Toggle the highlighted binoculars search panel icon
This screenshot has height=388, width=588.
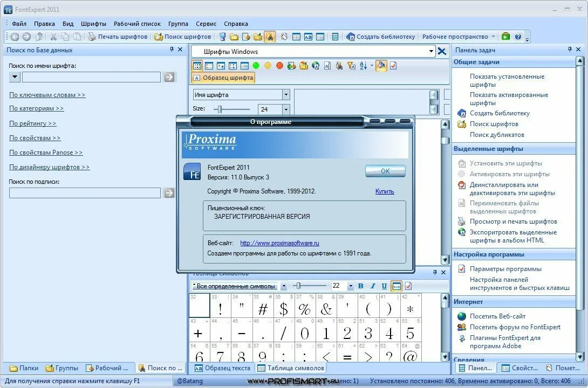point(269,37)
